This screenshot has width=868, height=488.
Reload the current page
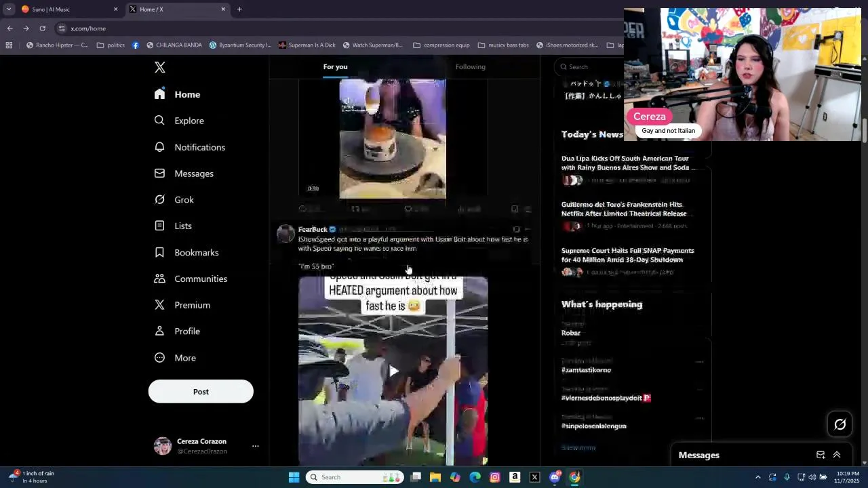(42, 28)
